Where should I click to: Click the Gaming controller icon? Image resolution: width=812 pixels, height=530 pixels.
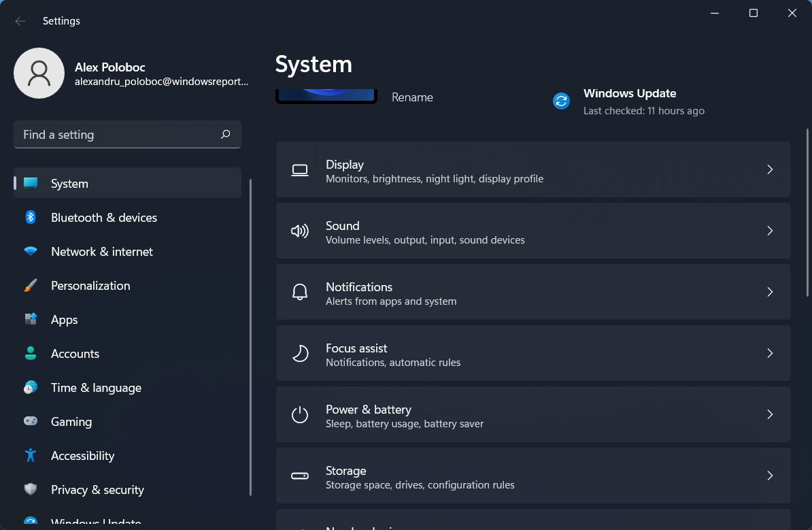click(31, 422)
